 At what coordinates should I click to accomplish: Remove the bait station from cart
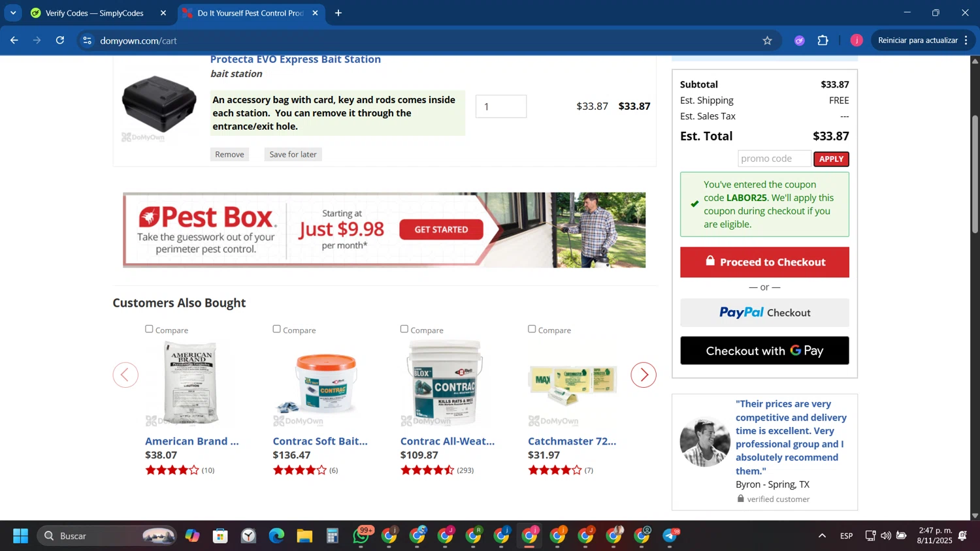click(x=229, y=154)
